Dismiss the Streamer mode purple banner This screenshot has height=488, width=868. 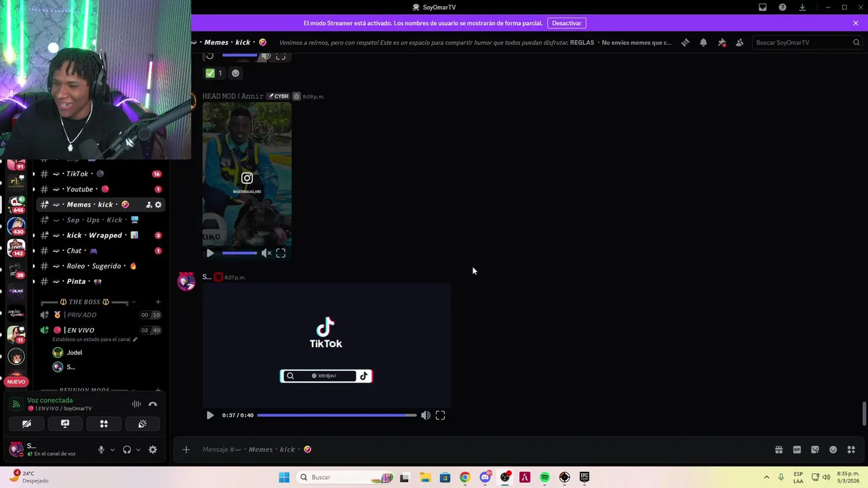click(856, 23)
